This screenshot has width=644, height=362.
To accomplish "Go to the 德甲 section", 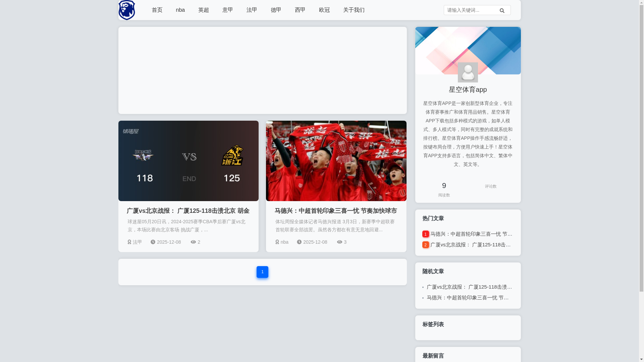I will coord(276,10).
